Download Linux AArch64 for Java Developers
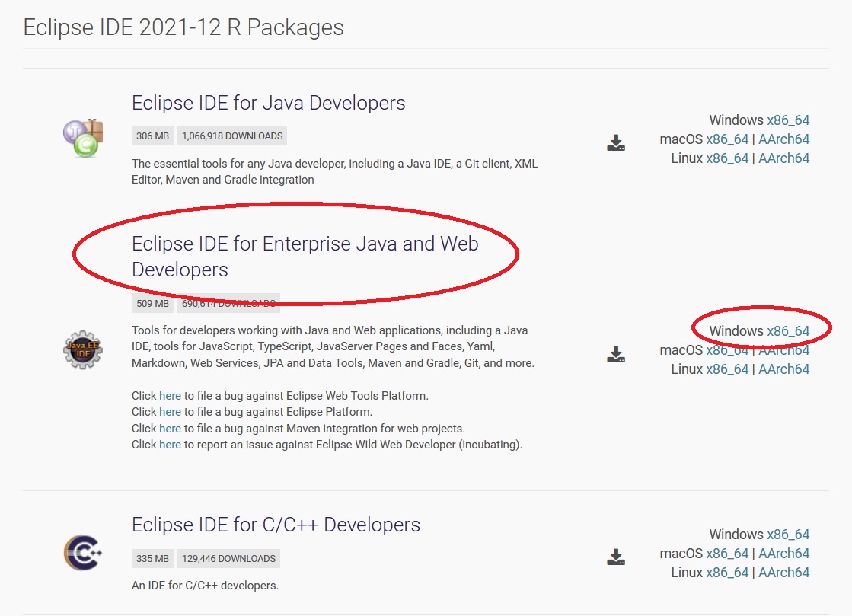This screenshot has height=616, width=852. pyautogui.click(x=783, y=158)
